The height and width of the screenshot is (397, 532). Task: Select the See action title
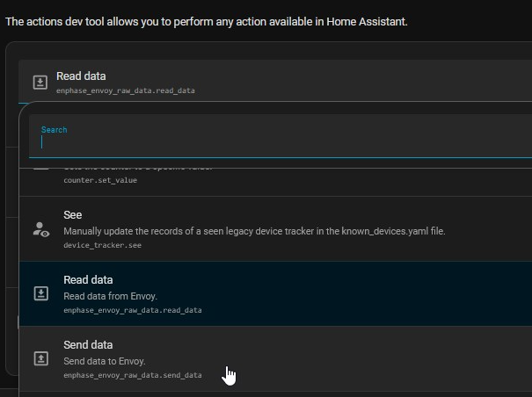tap(72, 214)
